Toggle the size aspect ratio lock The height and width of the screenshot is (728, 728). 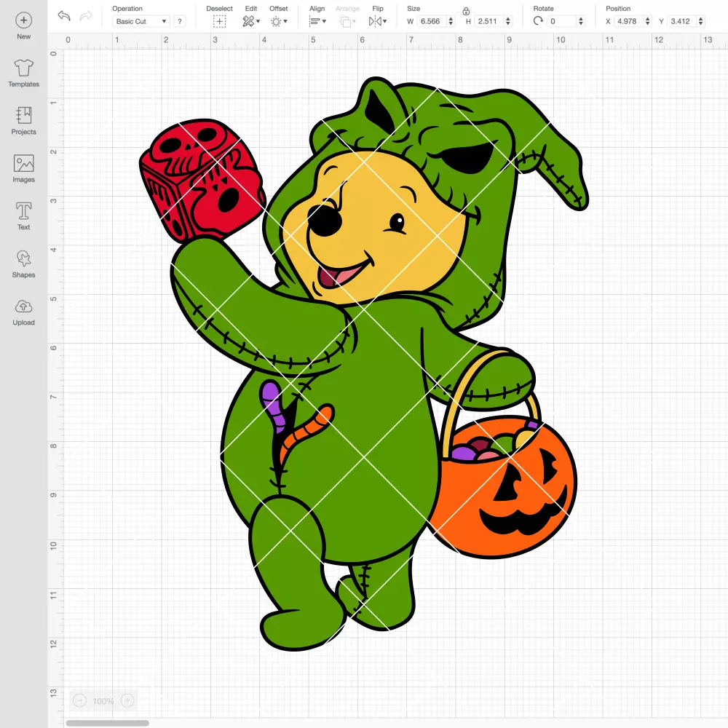[x=466, y=11]
